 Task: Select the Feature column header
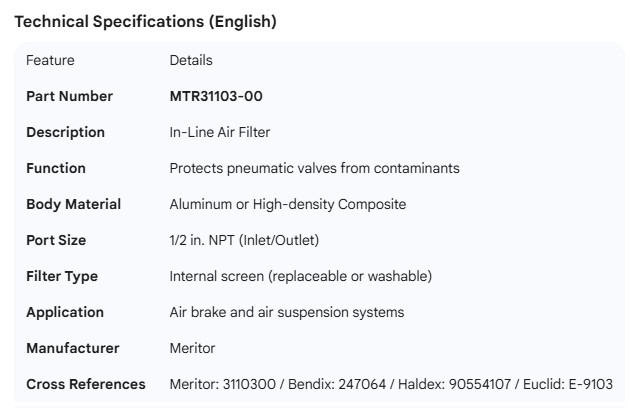tap(50, 60)
